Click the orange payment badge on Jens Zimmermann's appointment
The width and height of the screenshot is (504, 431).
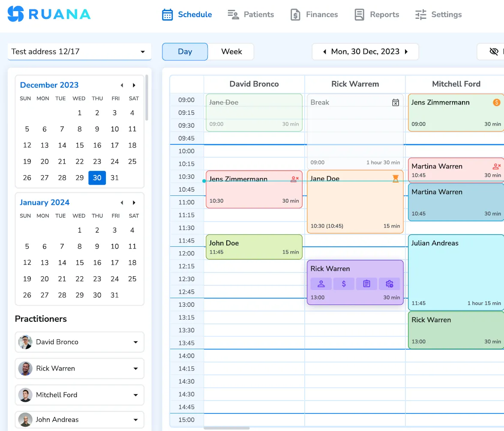coord(496,103)
